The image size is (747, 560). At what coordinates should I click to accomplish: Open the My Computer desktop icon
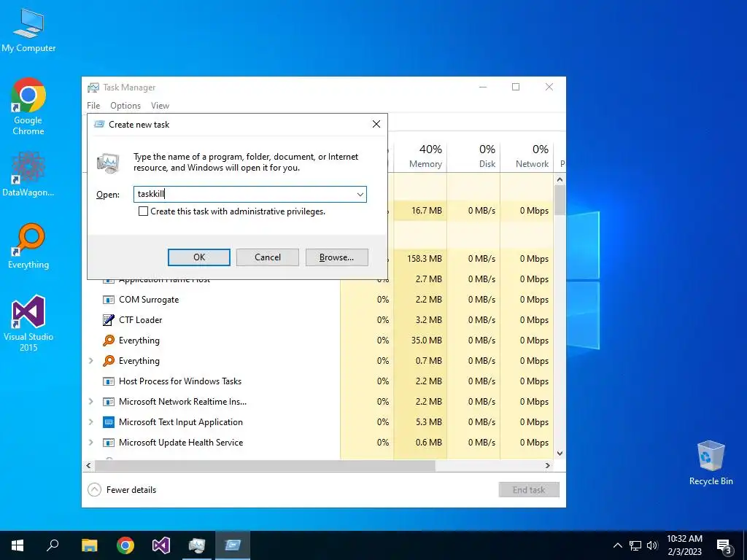tap(28, 30)
